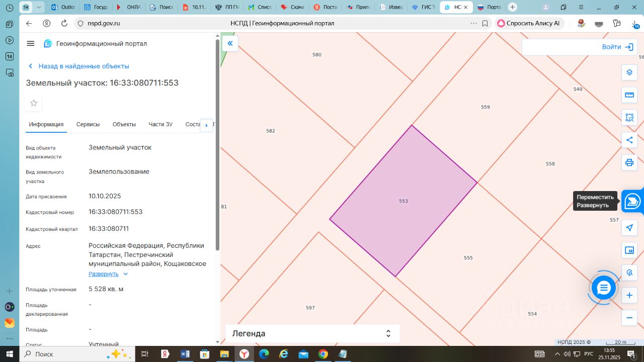644x362 pixels.
Task: Click the assignment date 10.10.2025
Action: [105, 196]
